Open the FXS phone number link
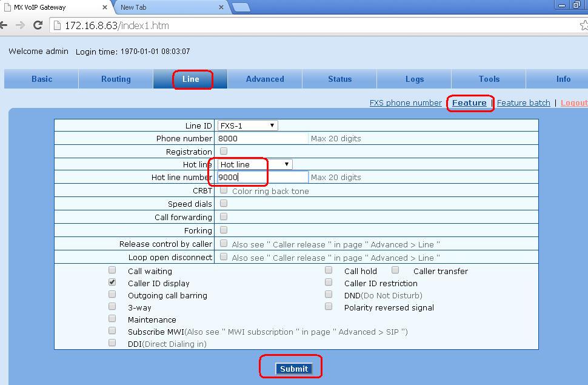Image resolution: width=588 pixels, height=385 pixels. 406,103
